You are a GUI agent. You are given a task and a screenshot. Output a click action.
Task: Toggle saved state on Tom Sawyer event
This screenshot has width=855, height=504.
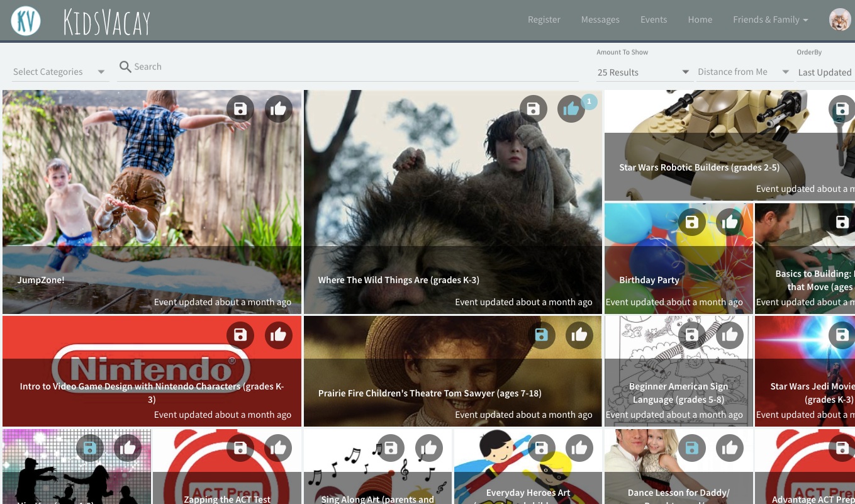[541, 335]
